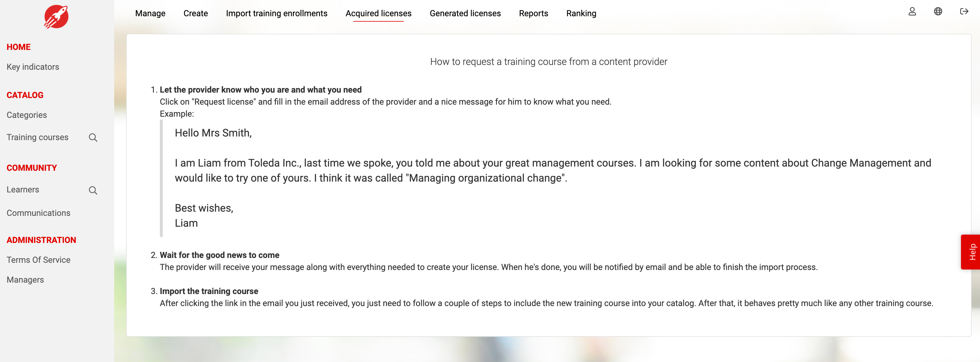The image size is (980, 362).
Task: Switch to the Manage tab
Action: (150, 13)
